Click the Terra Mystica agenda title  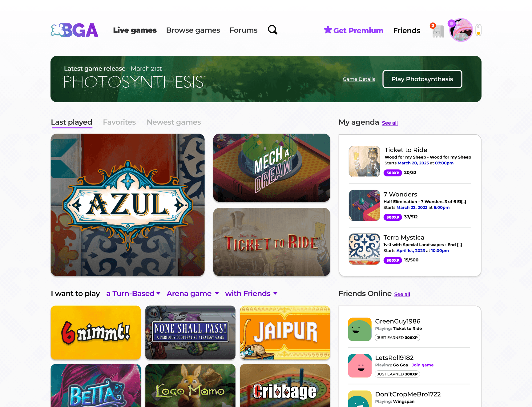tap(404, 237)
